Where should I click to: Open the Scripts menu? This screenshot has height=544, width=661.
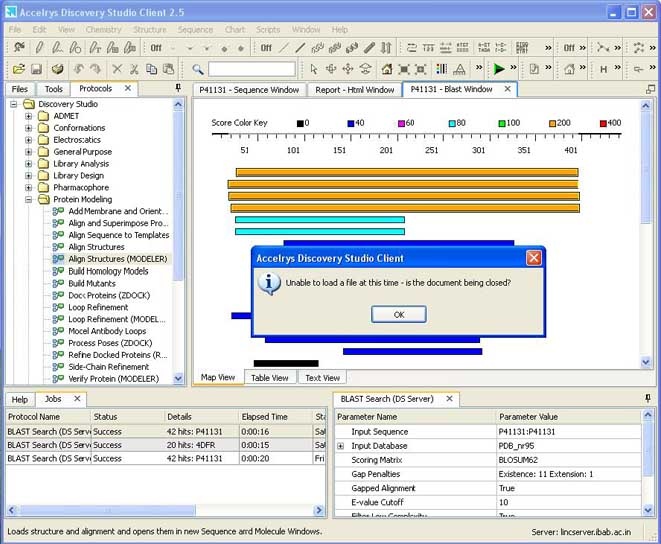point(268,30)
